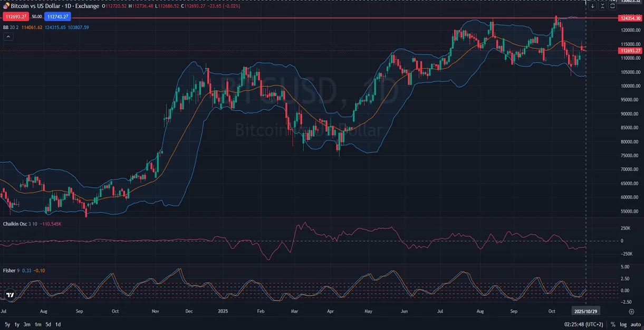Toggle the Chaikin Osc indicator legend
The image size is (644, 330).
[x=16, y=224]
